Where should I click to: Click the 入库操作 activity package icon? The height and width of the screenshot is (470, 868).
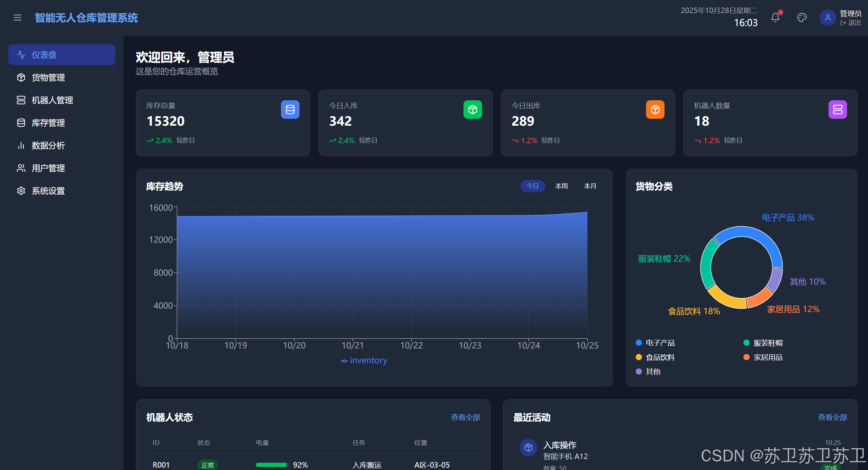528,447
